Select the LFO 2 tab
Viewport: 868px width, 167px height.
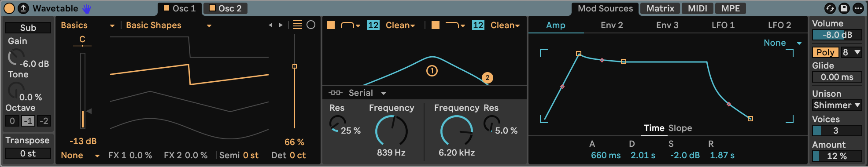pyautogui.click(x=779, y=25)
